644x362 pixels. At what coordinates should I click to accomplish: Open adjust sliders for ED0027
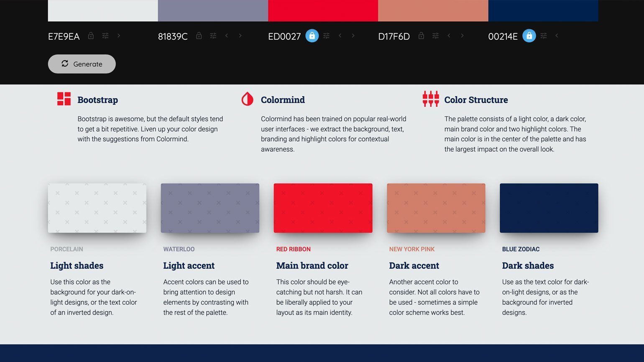point(327,36)
